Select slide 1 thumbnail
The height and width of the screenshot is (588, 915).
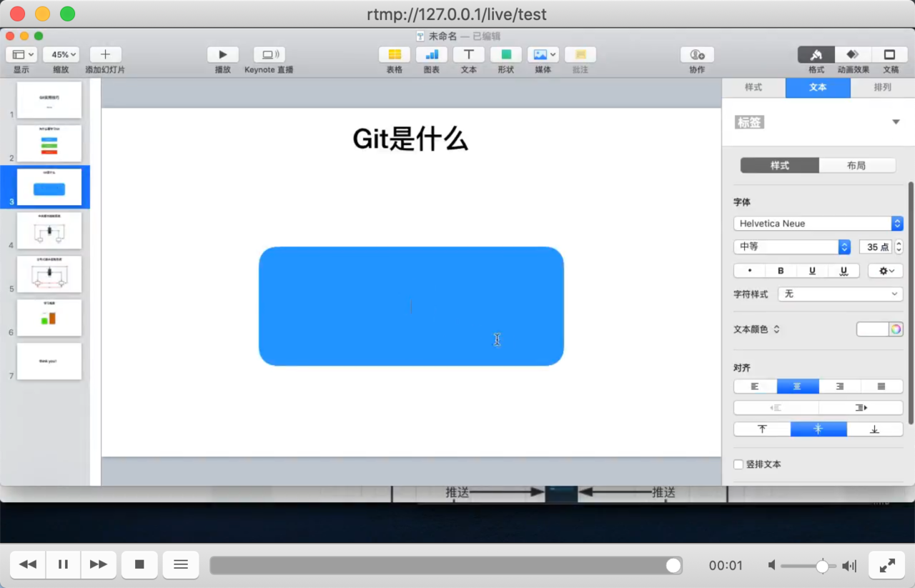49,100
